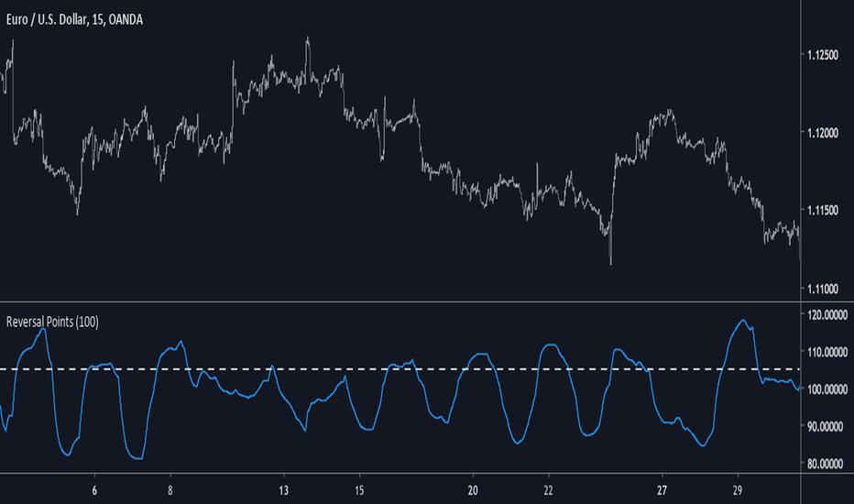Screen dimensions: 854x504
Task: Click the Euro / U.S. Dollar, 15, OANDA title
Action: [74, 19]
